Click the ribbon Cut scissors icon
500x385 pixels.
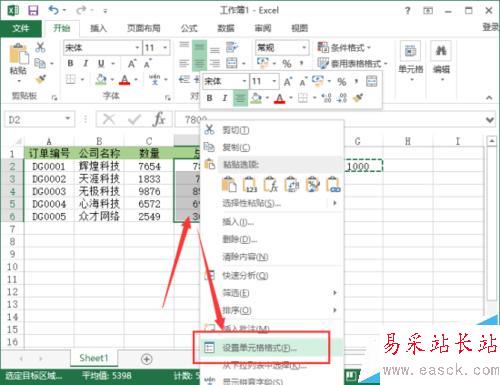[40, 47]
